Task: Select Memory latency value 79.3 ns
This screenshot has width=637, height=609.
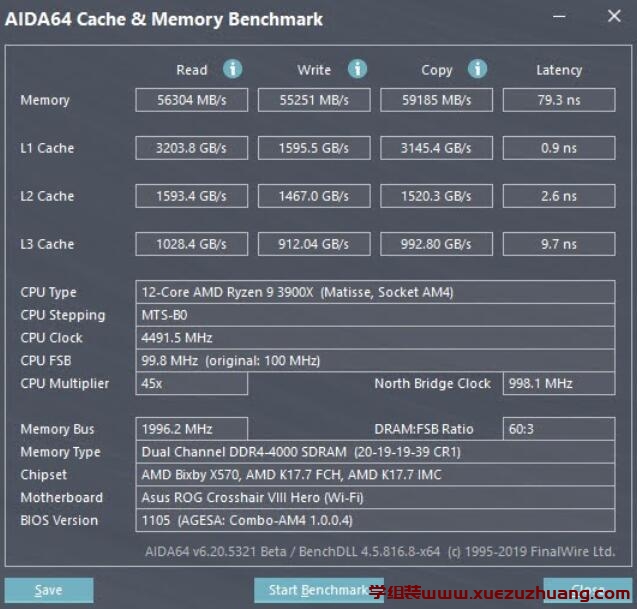Action: [x=559, y=100]
